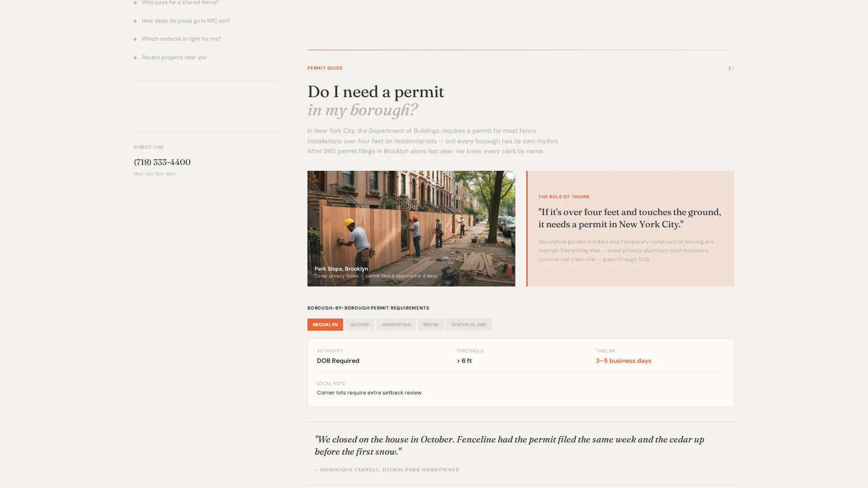868x488 pixels.
Task: Click the '> 6 ft' threshold value
Action: click(x=464, y=361)
